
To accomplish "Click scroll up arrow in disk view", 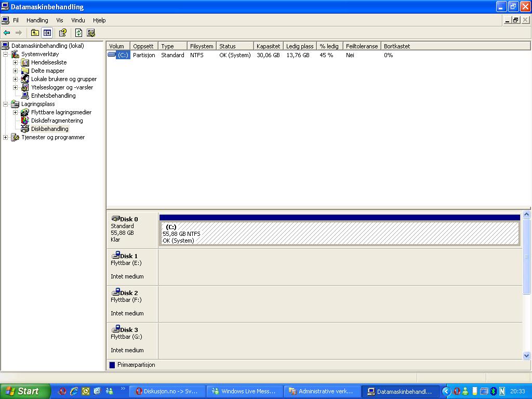I will (527, 214).
